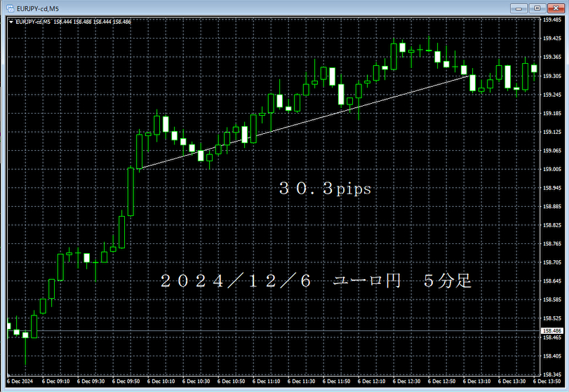Click price scale value 158.525
Screen dimensions: 569x392
pyautogui.click(x=552, y=318)
